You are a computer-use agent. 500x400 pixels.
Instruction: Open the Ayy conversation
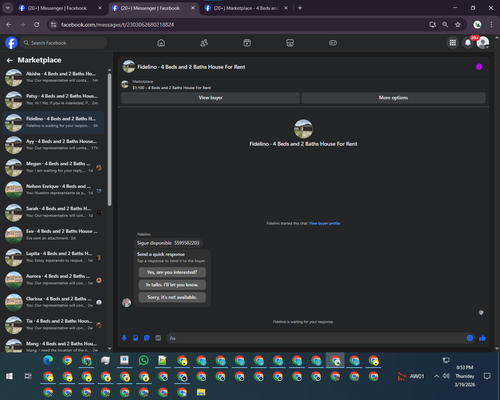[x=53, y=145]
